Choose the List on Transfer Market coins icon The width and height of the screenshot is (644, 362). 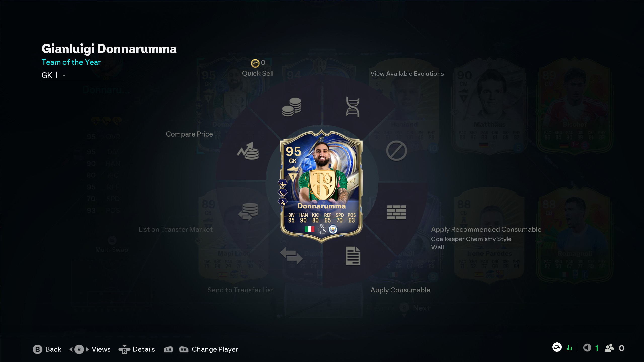[x=248, y=212]
